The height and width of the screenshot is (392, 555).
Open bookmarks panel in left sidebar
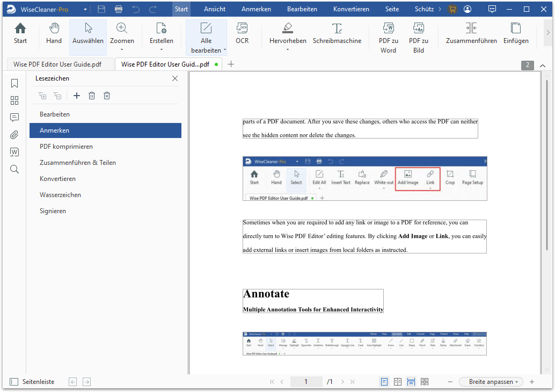[14, 83]
